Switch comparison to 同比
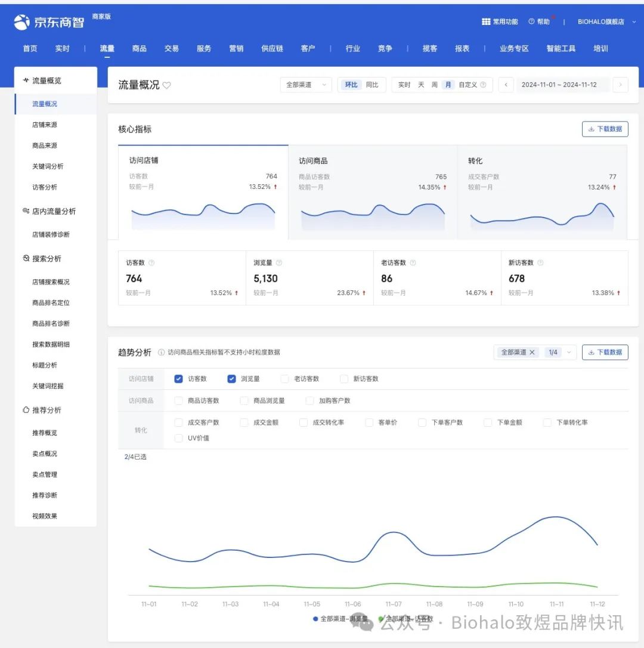This screenshot has height=648, width=644. pyautogui.click(x=372, y=85)
